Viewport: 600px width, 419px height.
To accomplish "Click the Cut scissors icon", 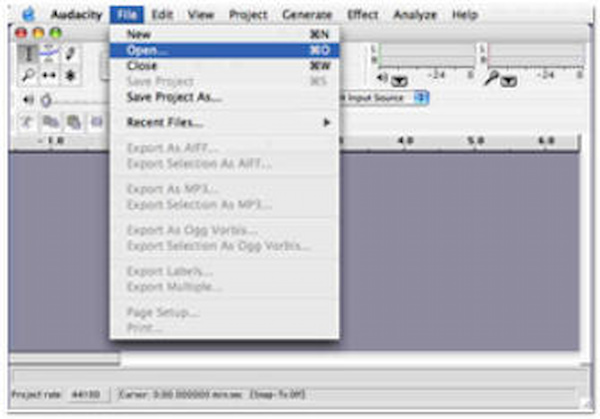I will tap(28, 122).
